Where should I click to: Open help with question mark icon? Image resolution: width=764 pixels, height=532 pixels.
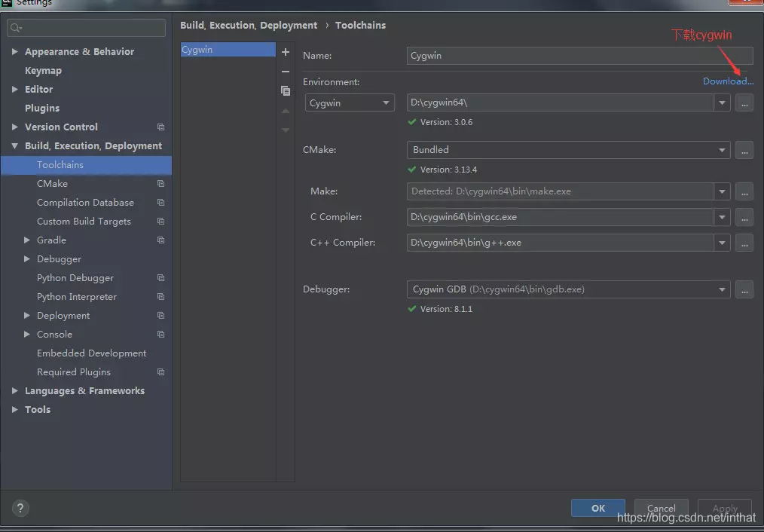pyautogui.click(x=20, y=508)
